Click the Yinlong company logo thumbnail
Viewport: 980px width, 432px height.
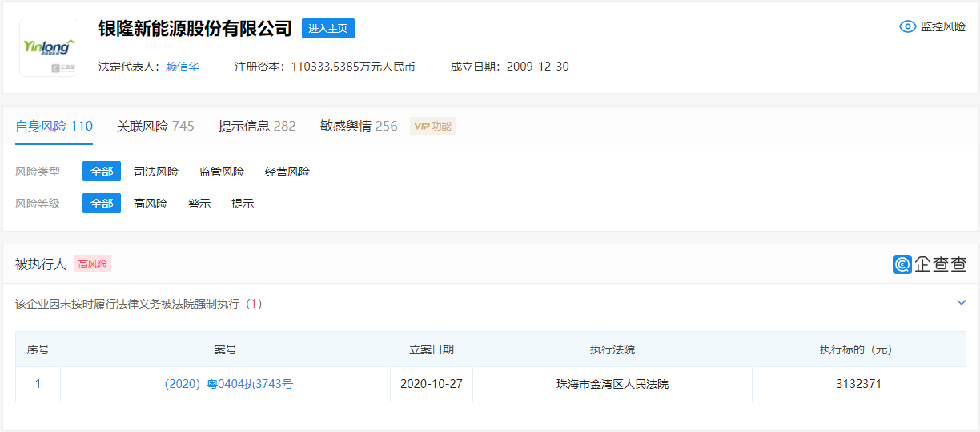pyautogui.click(x=49, y=47)
